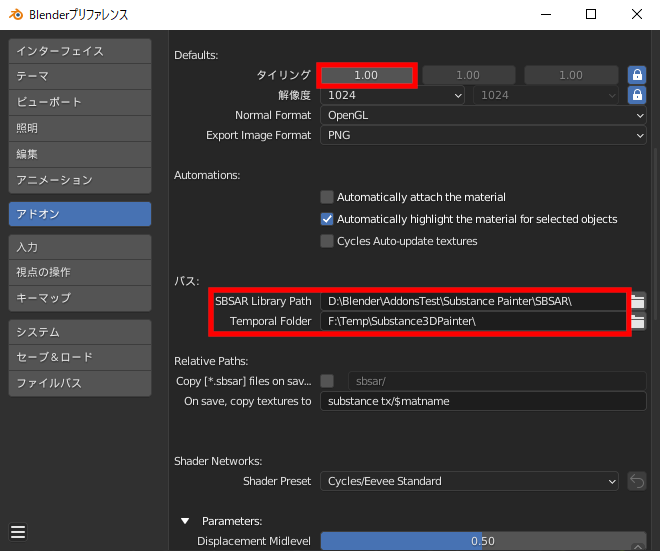
Task: Close the Blender preferences window
Action: [x=637, y=15]
